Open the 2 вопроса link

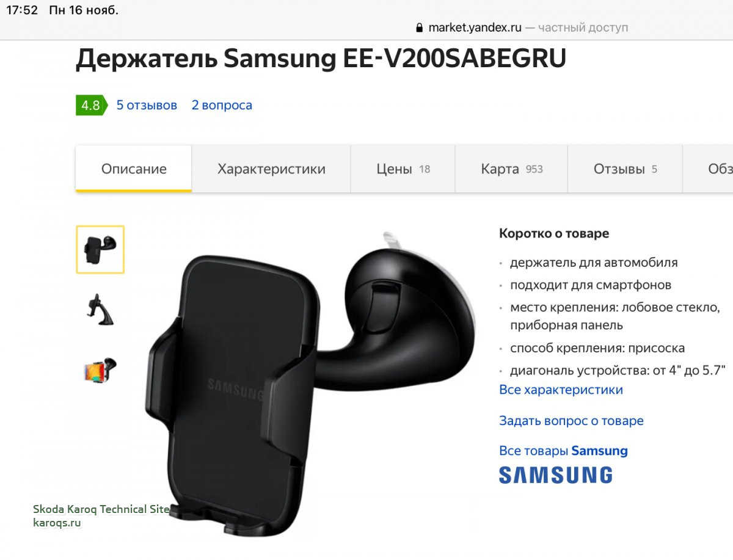coord(222,105)
